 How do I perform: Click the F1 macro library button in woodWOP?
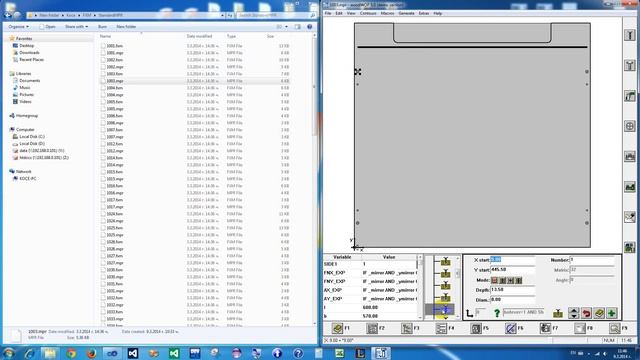click(x=338, y=328)
